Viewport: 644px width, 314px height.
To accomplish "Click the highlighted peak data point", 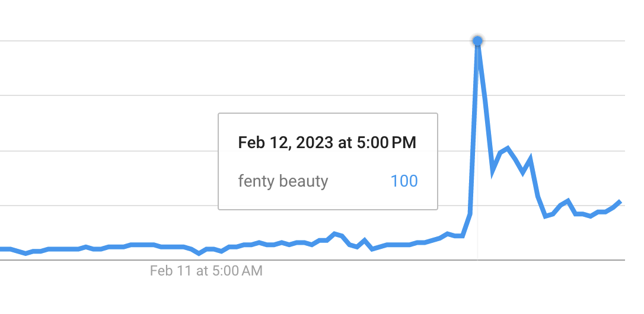I will coord(477,41).
